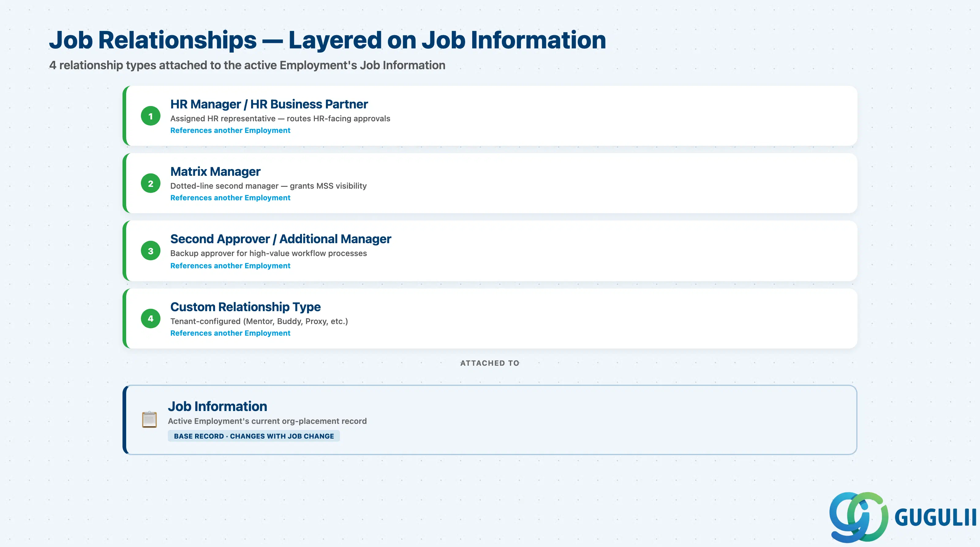The height and width of the screenshot is (547, 980).
Task: Click 'Active Employment's current org-placement record' text
Action: point(267,421)
